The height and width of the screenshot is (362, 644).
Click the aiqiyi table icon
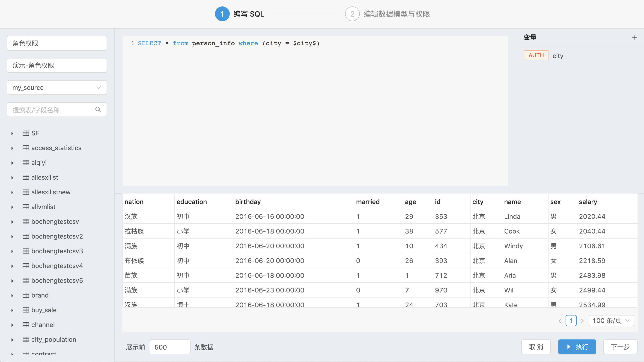(26, 163)
